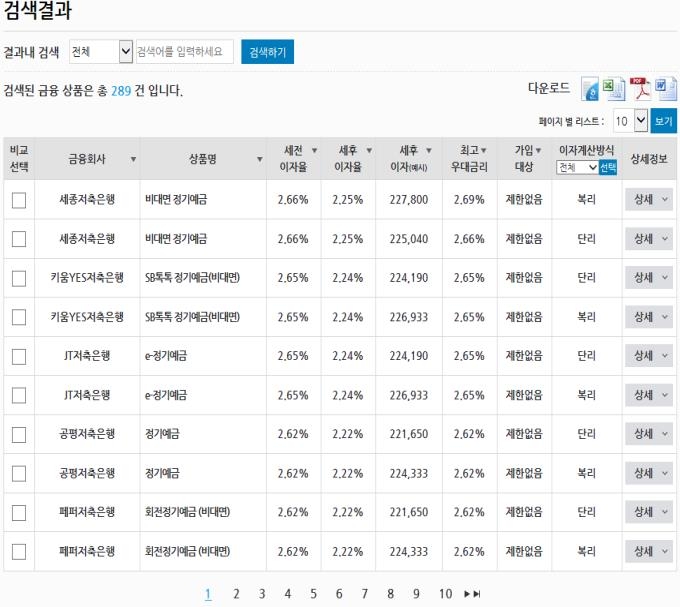Download results as Word file
The image size is (680, 607).
coord(665,89)
